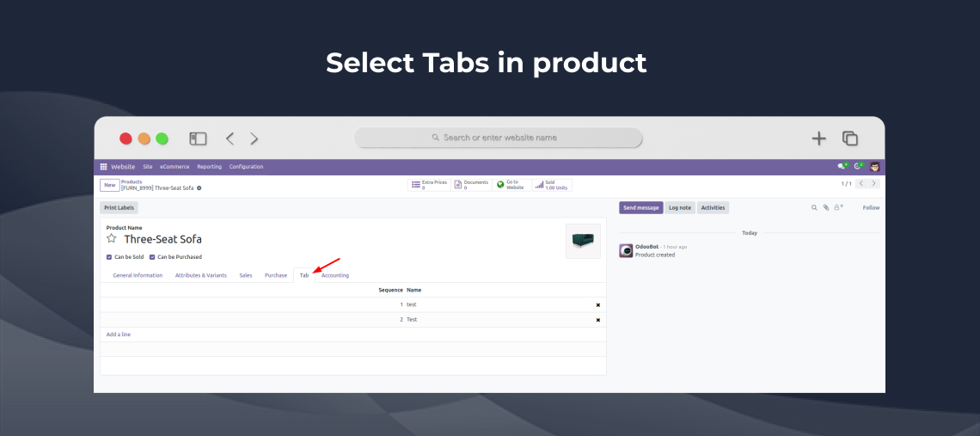980x436 pixels.
Task: Open Configuration menu dropdown
Action: (246, 167)
